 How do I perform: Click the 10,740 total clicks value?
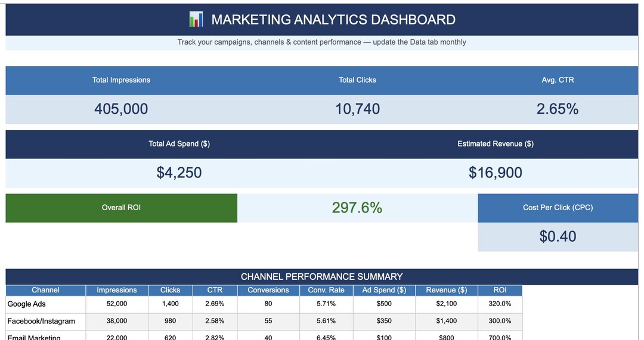point(357,109)
